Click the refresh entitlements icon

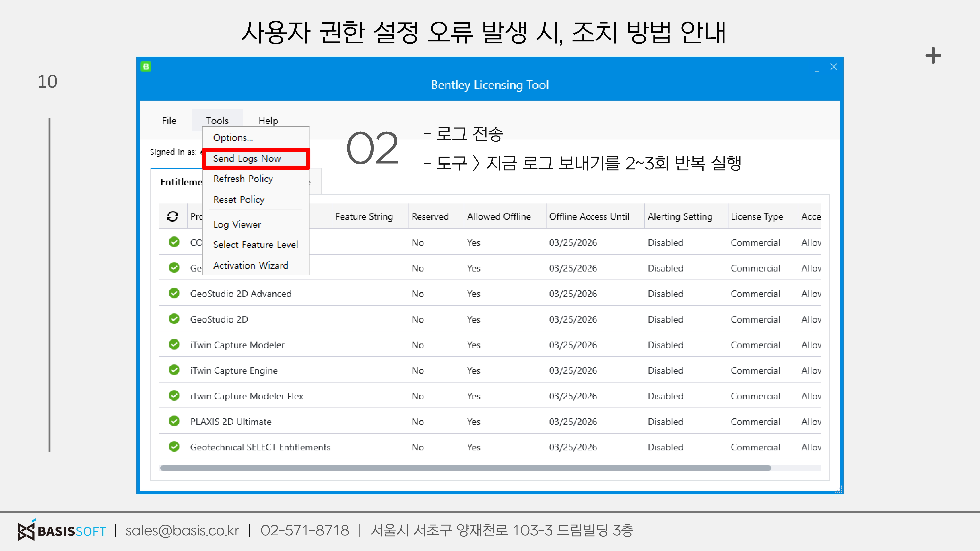(x=173, y=216)
